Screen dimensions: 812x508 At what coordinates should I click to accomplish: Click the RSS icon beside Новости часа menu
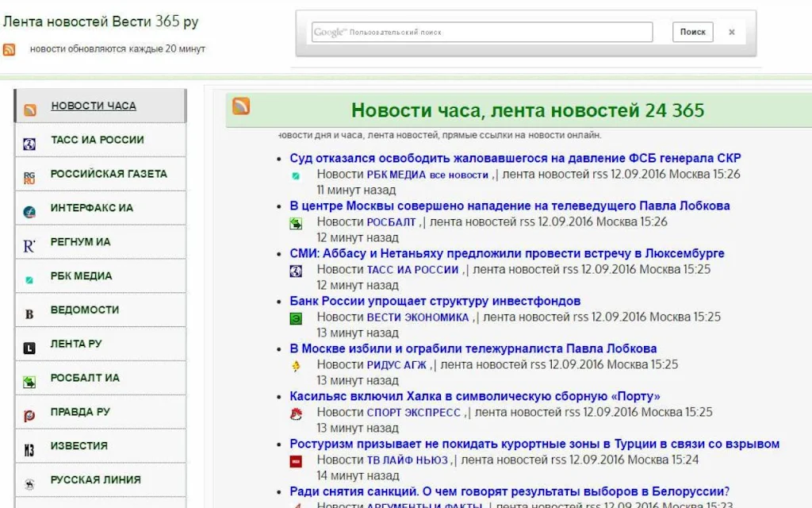click(x=30, y=110)
